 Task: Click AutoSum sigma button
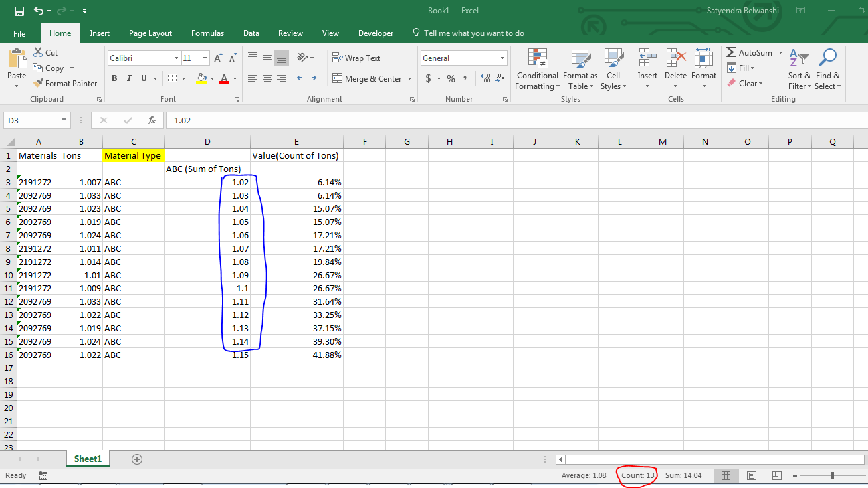click(750, 52)
